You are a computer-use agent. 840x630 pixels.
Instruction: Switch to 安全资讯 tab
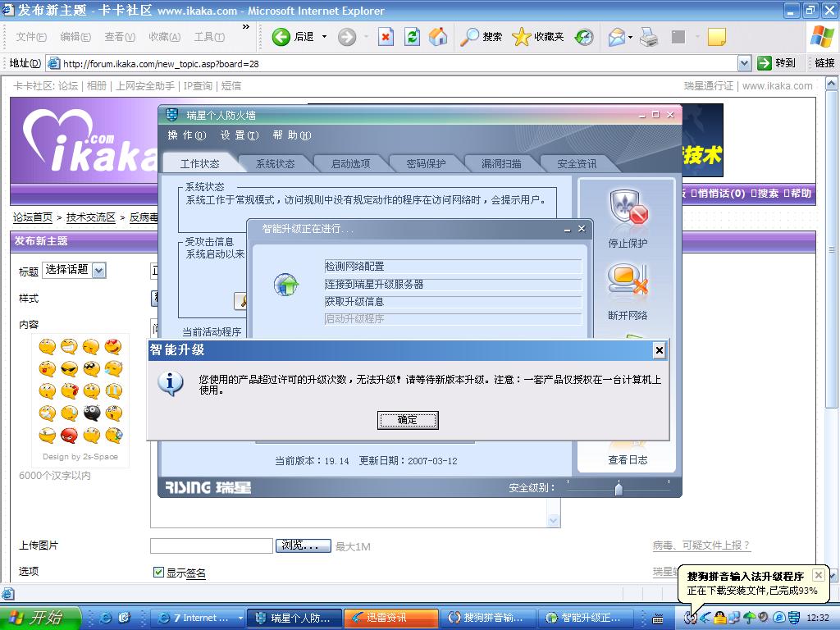pos(577,164)
